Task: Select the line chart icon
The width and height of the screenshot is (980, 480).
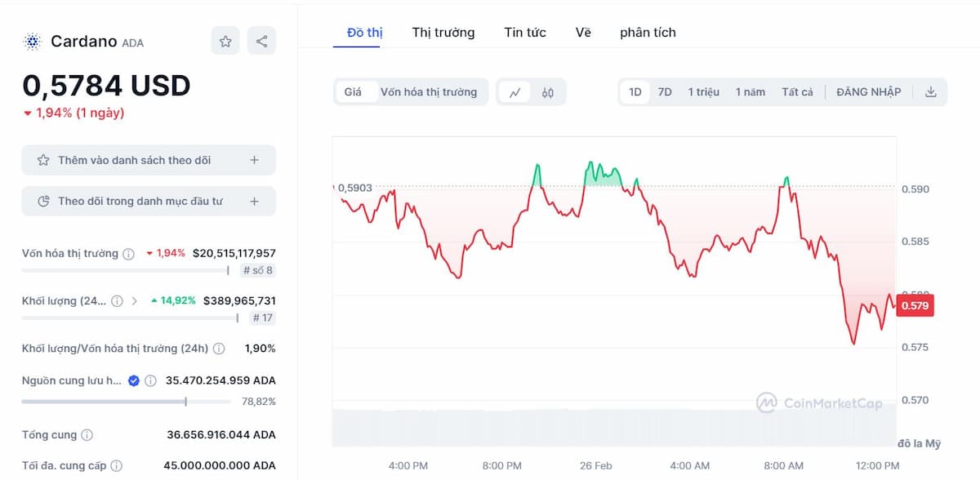Action: (x=517, y=91)
